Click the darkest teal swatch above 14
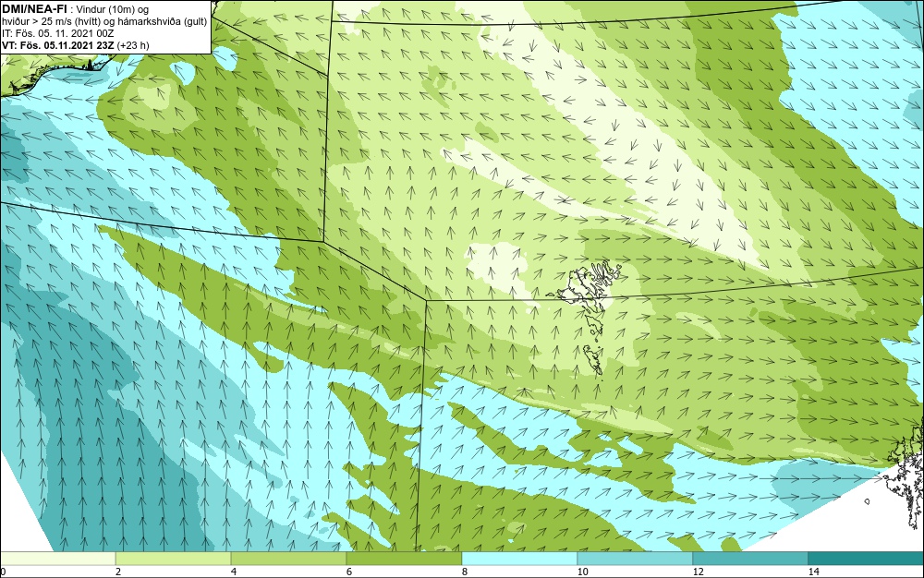924x578 pixels. point(867,559)
